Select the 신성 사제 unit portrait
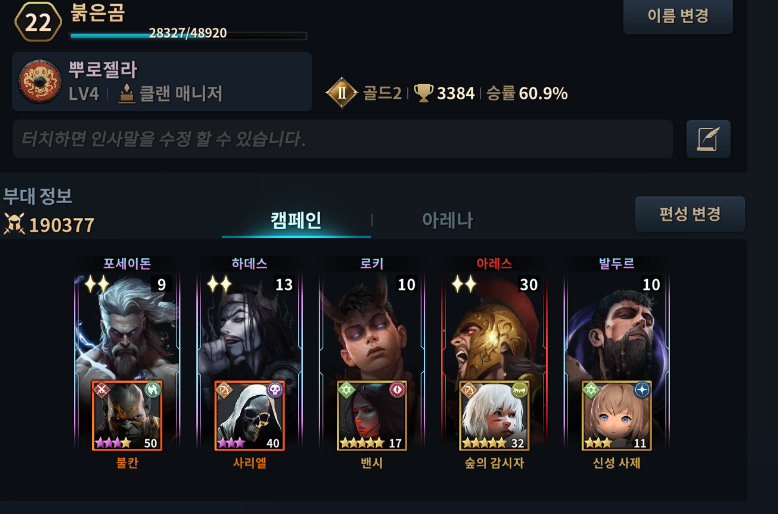The height and width of the screenshot is (514, 778). point(617,416)
